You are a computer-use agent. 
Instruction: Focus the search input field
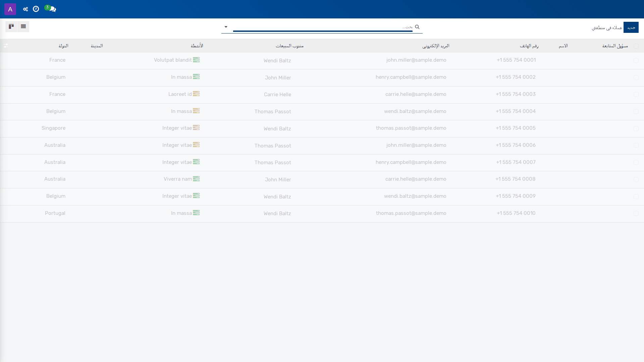323,27
